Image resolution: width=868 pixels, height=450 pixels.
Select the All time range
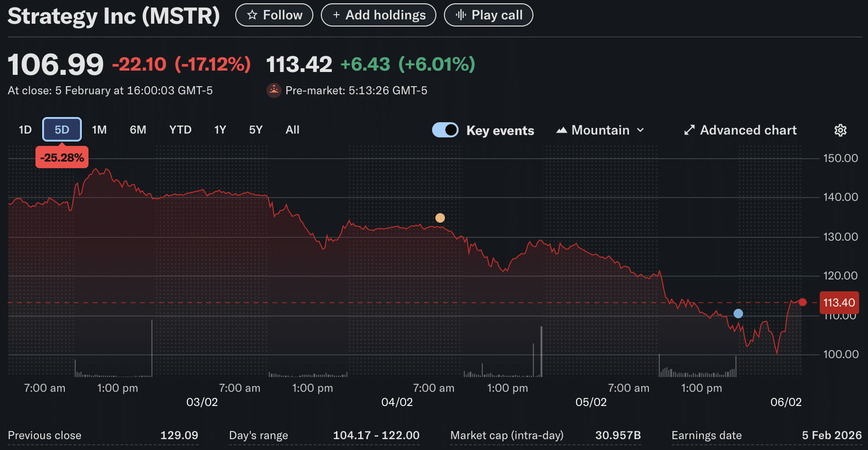292,130
